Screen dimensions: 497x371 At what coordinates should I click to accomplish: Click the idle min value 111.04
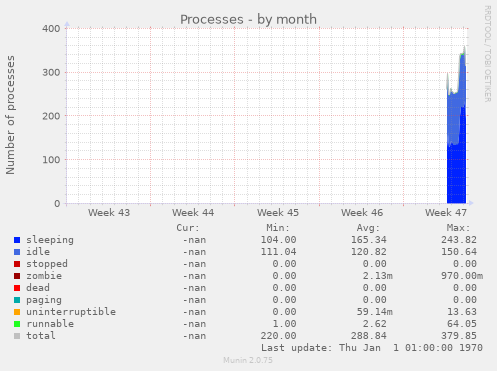[x=278, y=252]
